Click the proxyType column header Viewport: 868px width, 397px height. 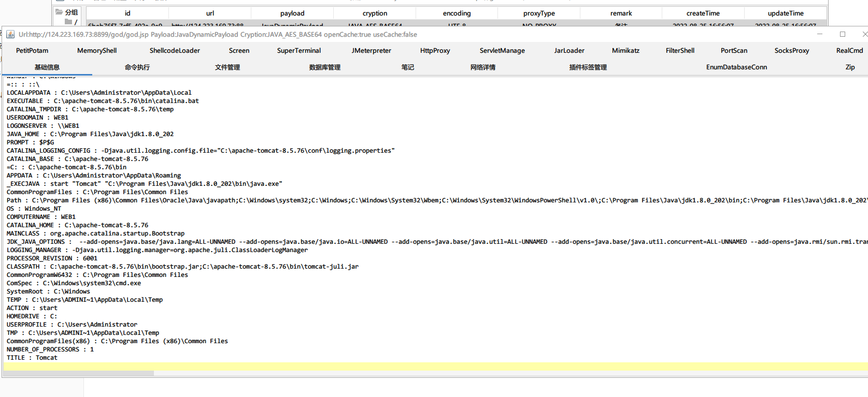pyautogui.click(x=539, y=13)
